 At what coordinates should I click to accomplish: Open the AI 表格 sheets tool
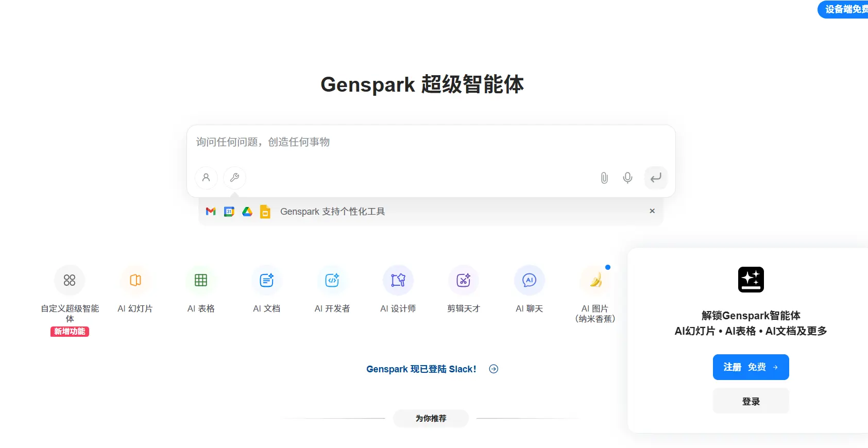[x=201, y=280]
